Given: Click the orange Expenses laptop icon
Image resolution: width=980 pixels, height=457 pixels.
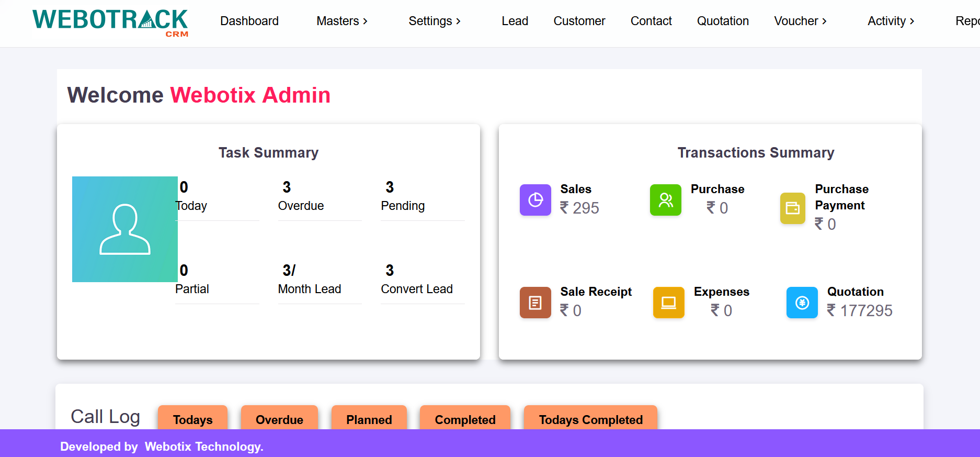Looking at the screenshot, I should [x=668, y=303].
